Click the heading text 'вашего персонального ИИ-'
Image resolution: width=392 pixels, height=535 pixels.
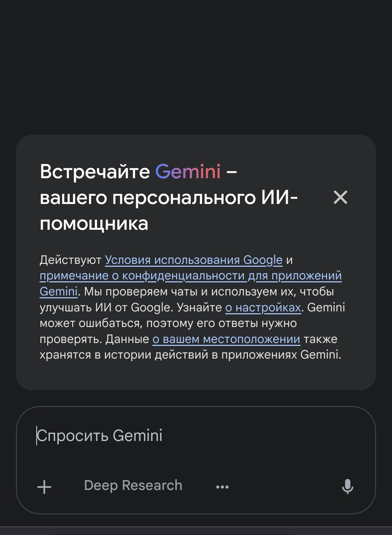[x=168, y=198]
